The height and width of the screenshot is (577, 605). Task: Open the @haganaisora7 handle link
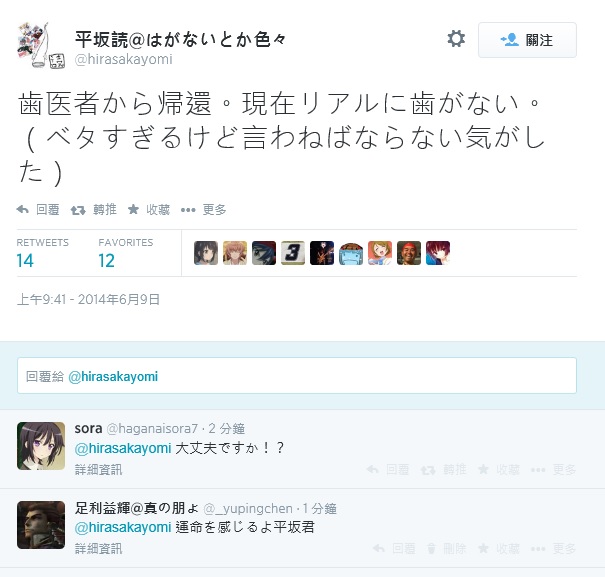pyautogui.click(x=152, y=428)
